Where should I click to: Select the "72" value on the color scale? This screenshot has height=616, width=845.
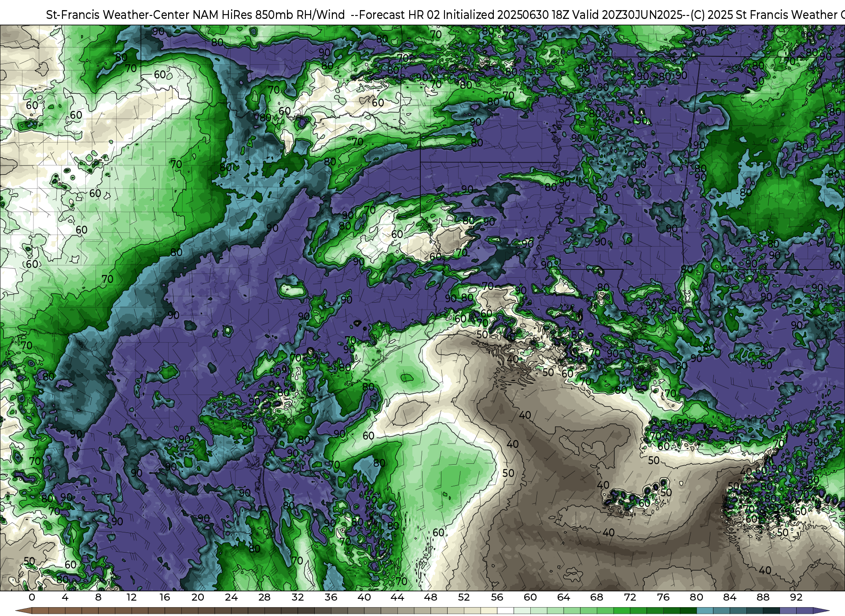point(630,598)
